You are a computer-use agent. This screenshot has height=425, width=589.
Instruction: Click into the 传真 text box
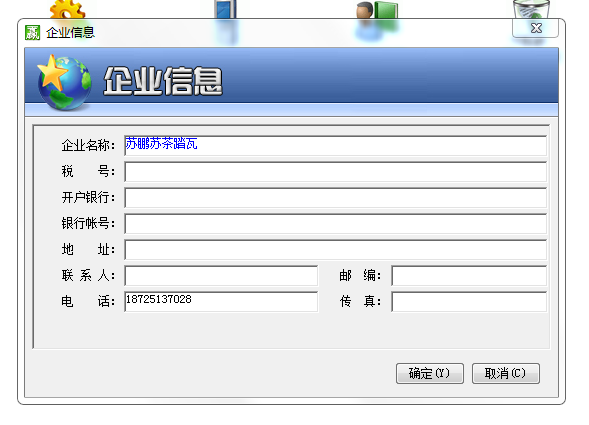tap(469, 301)
